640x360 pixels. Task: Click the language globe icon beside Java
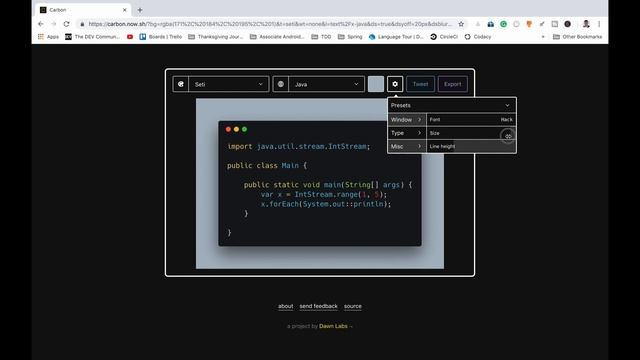[281, 84]
